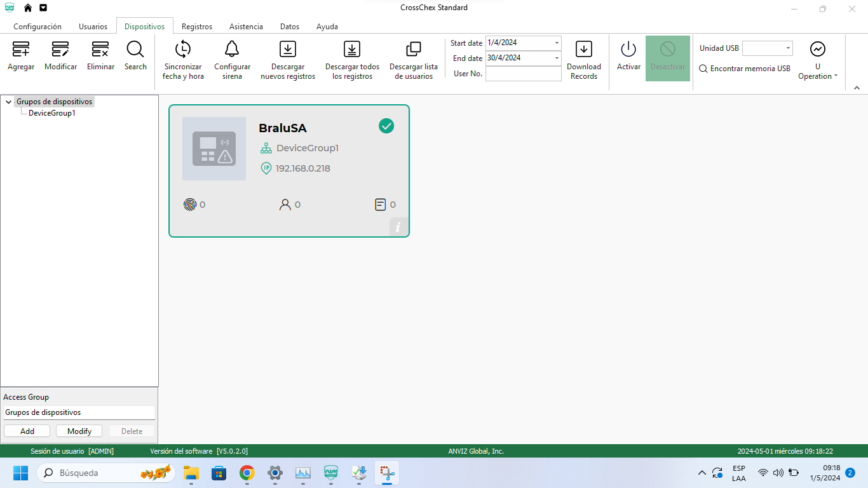This screenshot has height=488, width=868.
Task: Click the records count icon on BraluSA
Action: pyautogui.click(x=380, y=205)
